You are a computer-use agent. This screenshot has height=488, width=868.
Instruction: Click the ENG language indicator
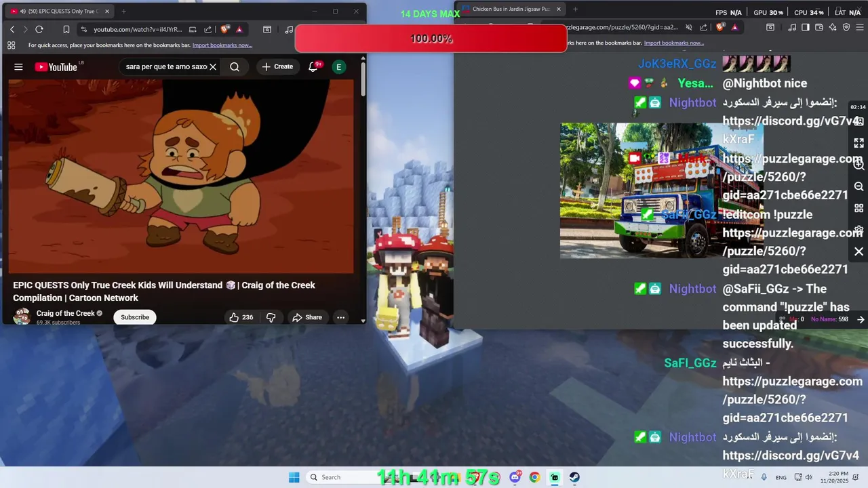pos(781,477)
